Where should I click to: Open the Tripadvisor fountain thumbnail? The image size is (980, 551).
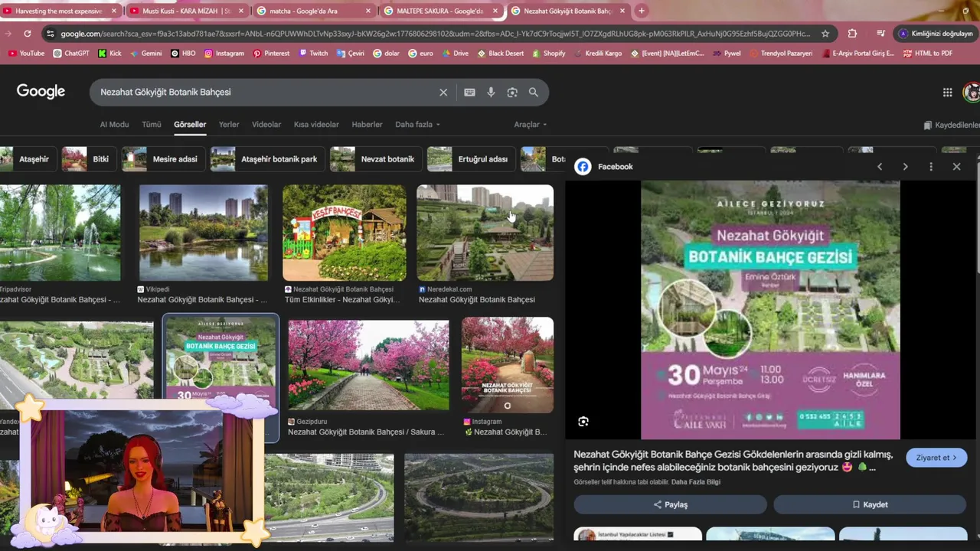pos(60,233)
